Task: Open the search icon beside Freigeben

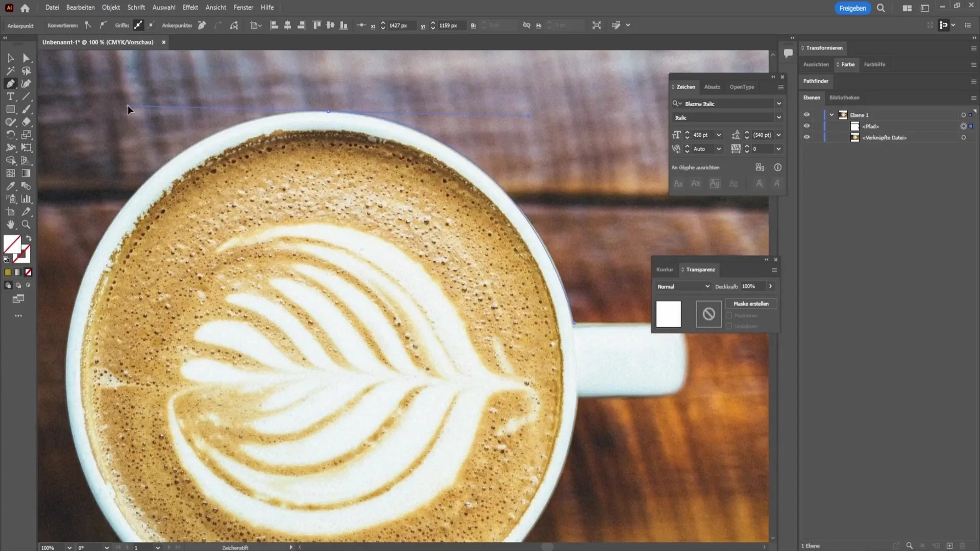Action: (881, 8)
